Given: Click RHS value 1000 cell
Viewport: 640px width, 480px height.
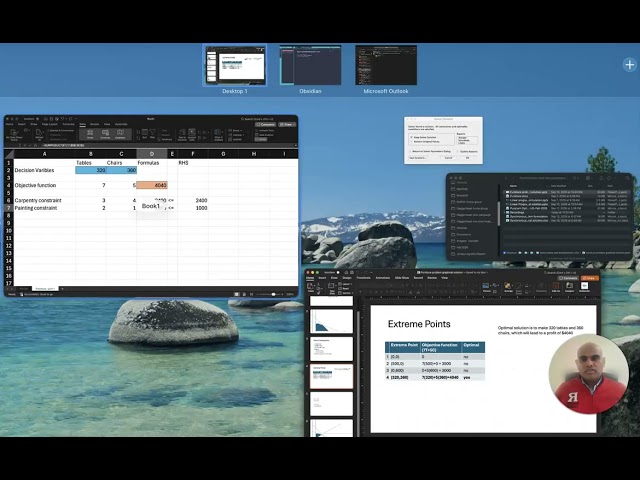Looking at the screenshot, I should (x=193, y=208).
